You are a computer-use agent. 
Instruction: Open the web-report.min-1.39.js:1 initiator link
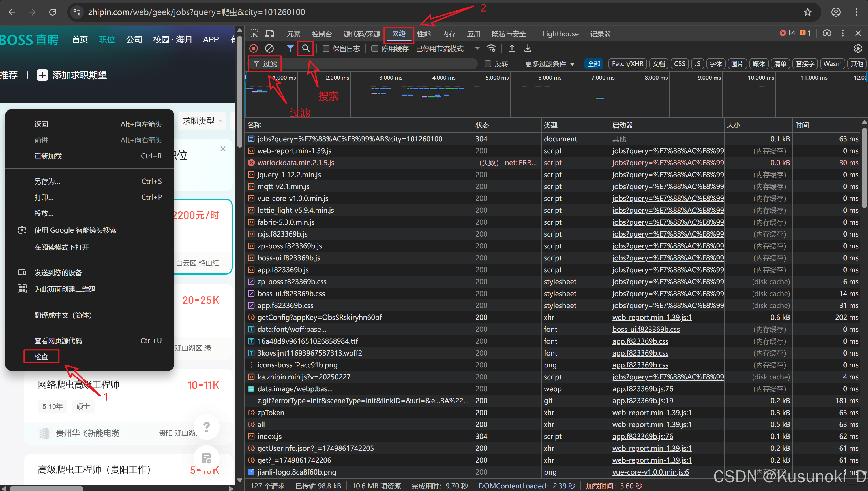[652, 317]
